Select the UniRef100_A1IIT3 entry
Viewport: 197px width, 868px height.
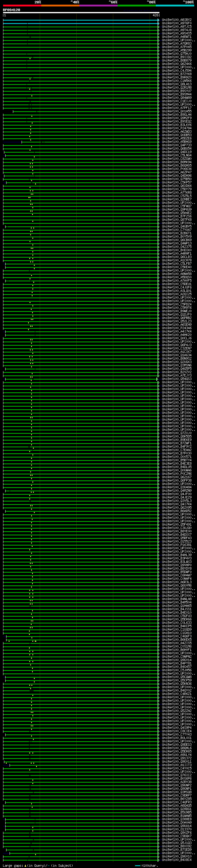pyautogui.click(x=177, y=765)
